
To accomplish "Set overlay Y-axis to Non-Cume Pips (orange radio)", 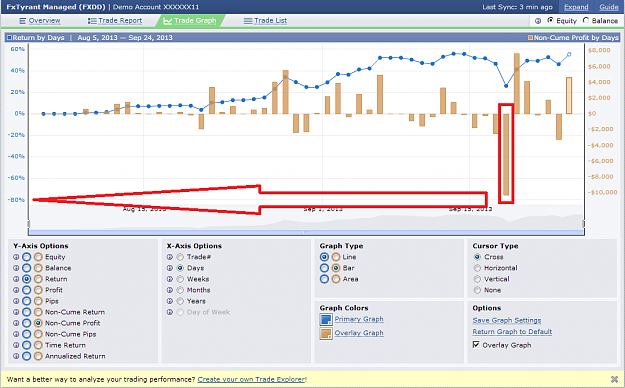I will point(38,334).
